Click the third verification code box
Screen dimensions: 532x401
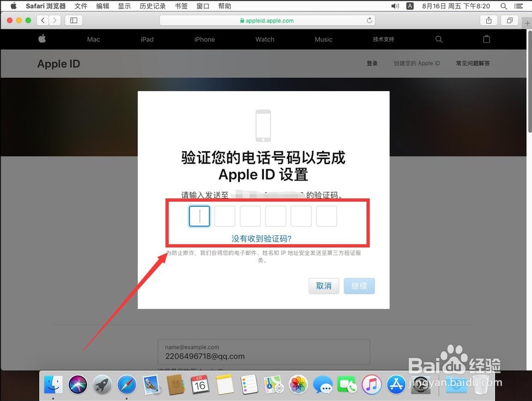tap(250, 216)
